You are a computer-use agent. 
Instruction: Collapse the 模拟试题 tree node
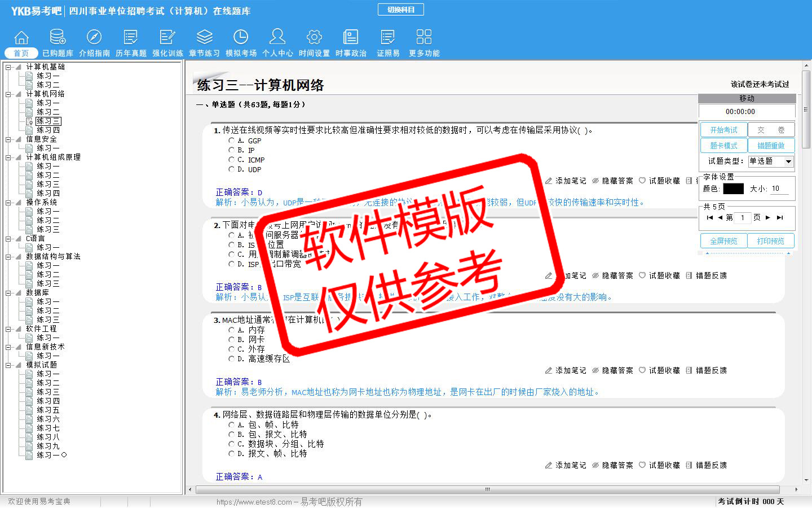pyautogui.click(x=8, y=365)
